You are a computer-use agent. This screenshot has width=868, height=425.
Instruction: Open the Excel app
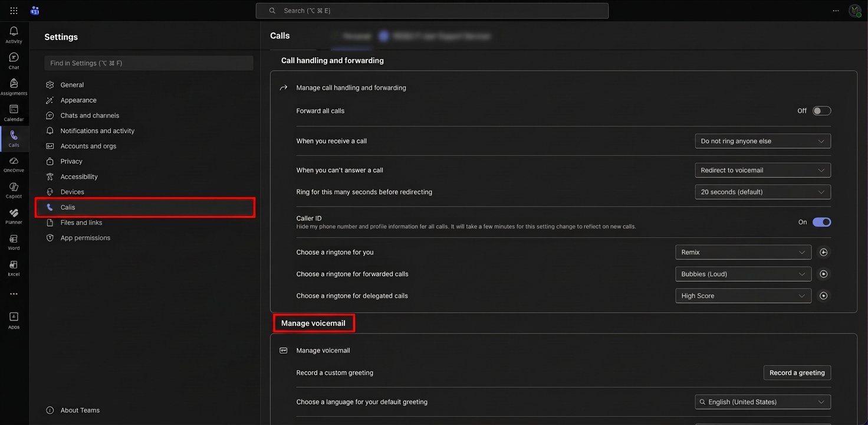[x=14, y=269]
